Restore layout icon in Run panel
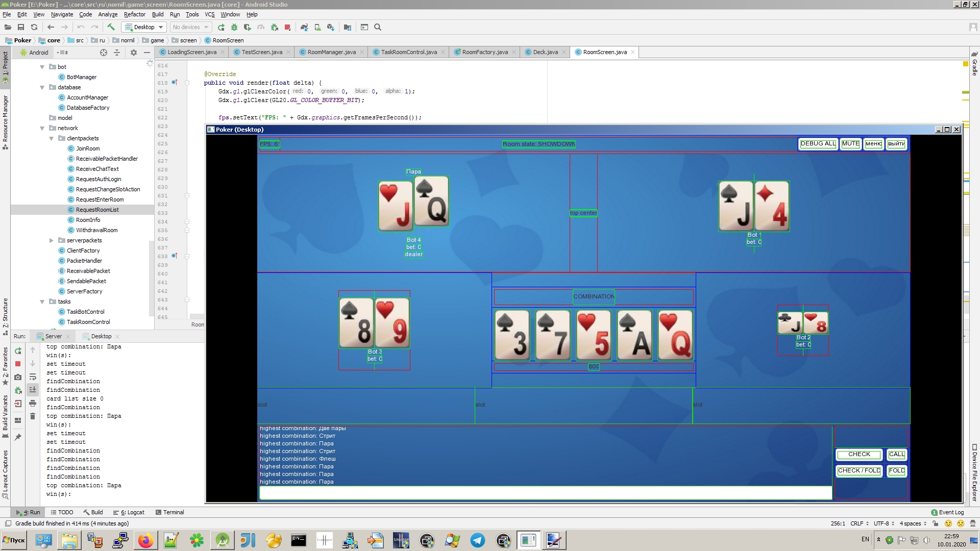The height and width of the screenshot is (551, 980). pos(18,420)
